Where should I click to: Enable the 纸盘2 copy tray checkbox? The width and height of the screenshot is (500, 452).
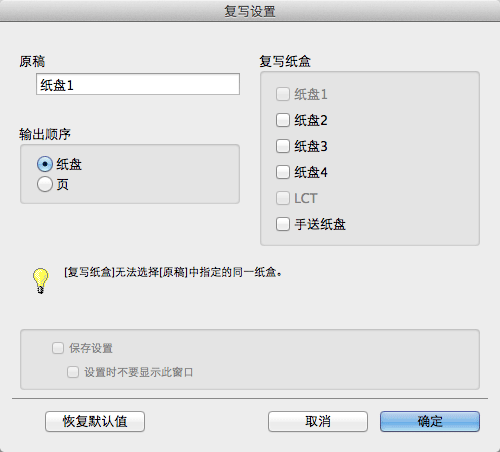pyautogui.click(x=283, y=120)
